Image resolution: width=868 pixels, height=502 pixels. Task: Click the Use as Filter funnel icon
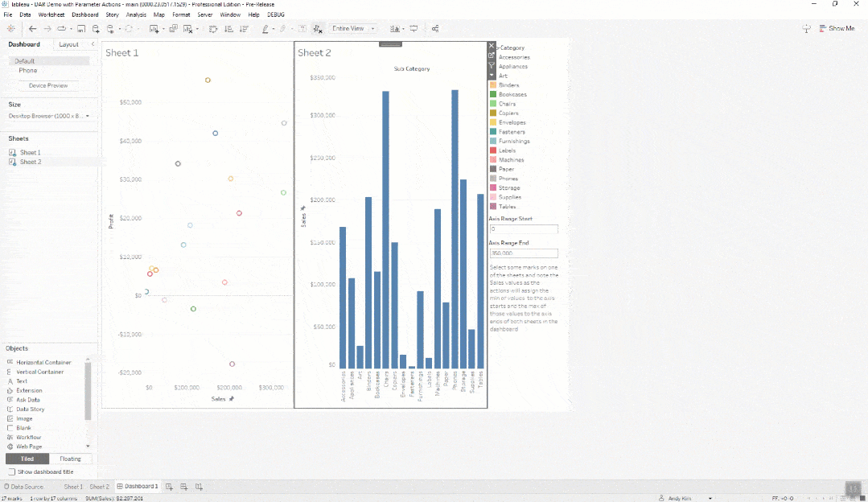pos(492,65)
